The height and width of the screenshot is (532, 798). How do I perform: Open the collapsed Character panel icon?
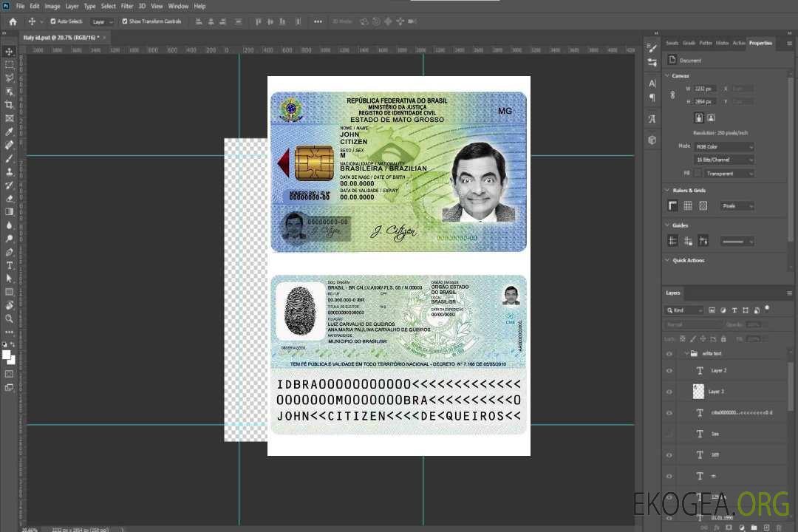tap(652, 83)
